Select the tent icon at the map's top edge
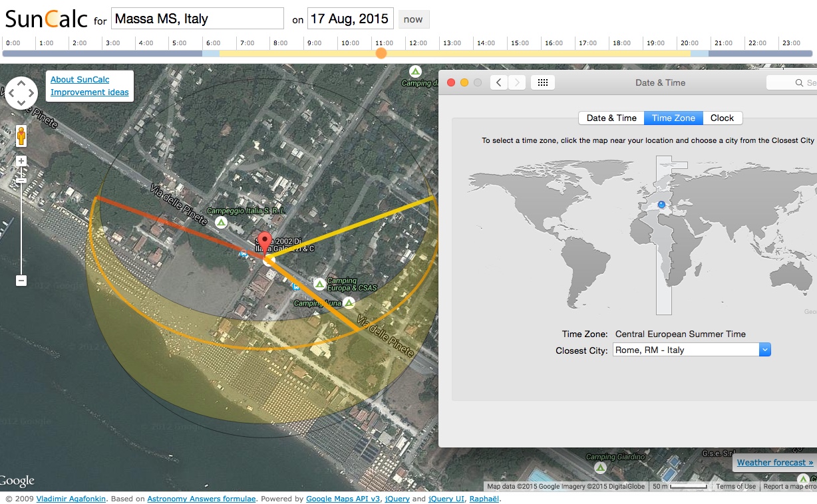Image resolution: width=817 pixels, height=504 pixels. click(415, 71)
